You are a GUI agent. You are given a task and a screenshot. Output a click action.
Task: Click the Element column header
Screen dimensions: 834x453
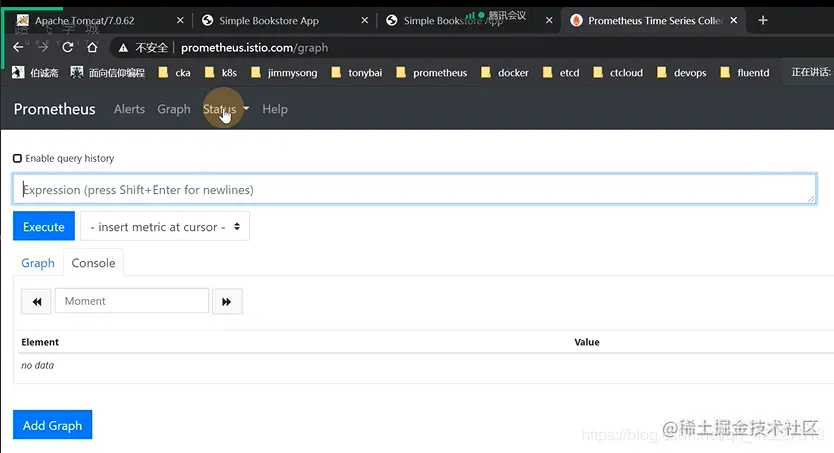coord(40,342)
